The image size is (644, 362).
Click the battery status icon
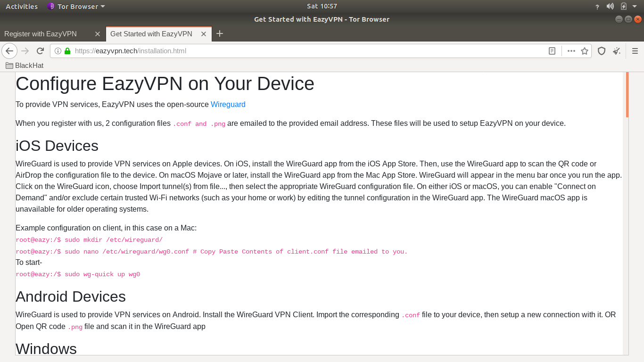click(x=624, y=6)
